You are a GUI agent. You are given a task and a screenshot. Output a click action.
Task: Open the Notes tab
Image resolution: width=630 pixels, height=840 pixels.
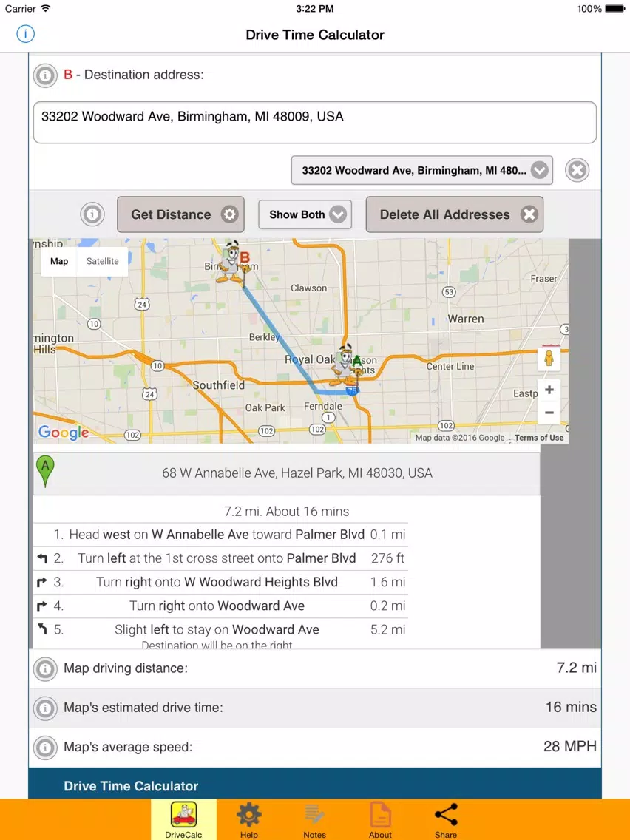coord(314,819)
